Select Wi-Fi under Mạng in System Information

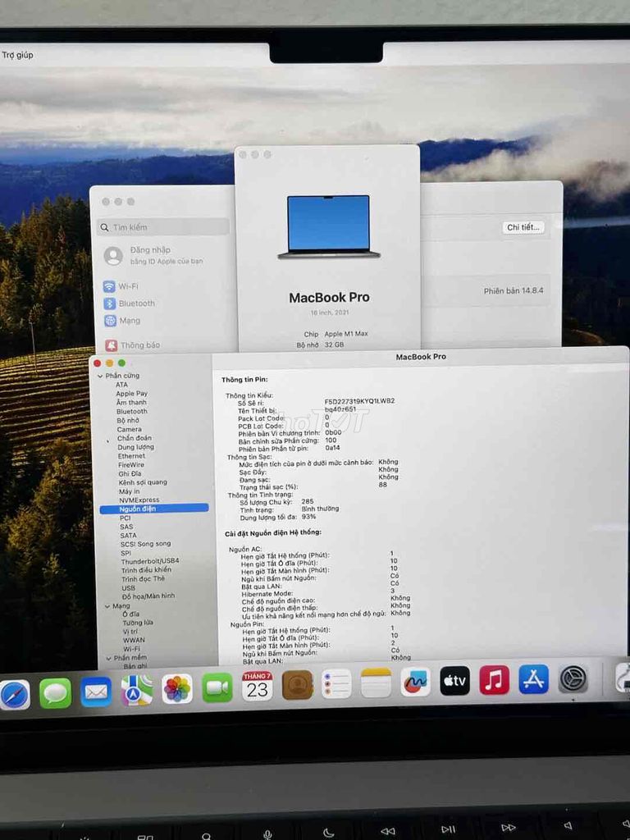(x=132, y=649)
